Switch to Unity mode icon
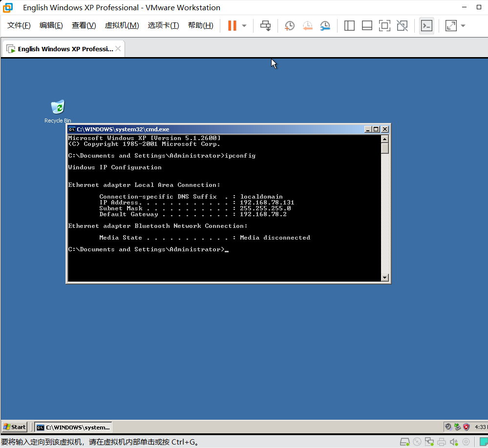The height and width of the screenshot is (448, 488). click(403, 25)
